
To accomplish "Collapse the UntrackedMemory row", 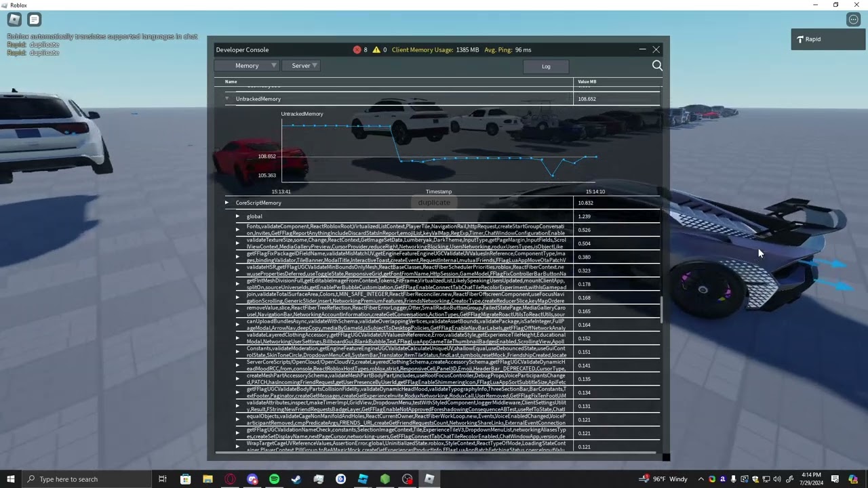I will click(x=227, y=99).
